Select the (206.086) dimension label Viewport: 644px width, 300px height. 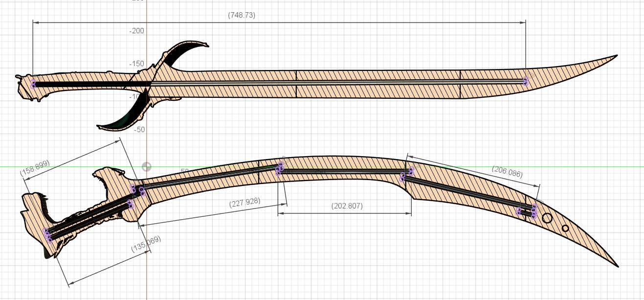(507, 171)
